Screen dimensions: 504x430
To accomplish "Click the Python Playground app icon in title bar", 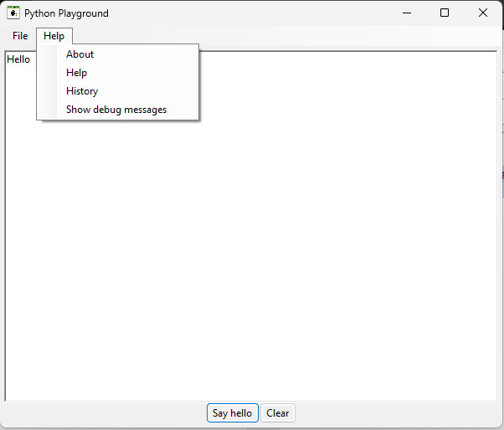I will pyautogui.click(x=13, y=13).
